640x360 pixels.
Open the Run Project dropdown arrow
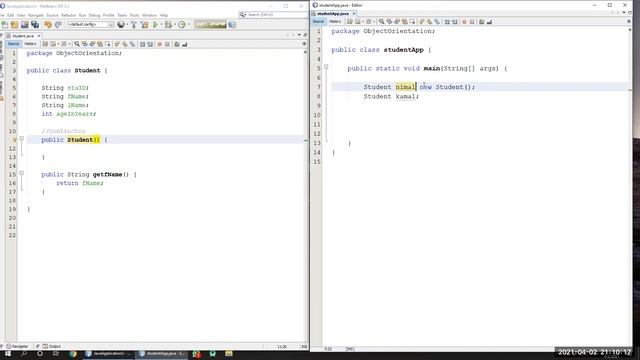tap(161, 25)
